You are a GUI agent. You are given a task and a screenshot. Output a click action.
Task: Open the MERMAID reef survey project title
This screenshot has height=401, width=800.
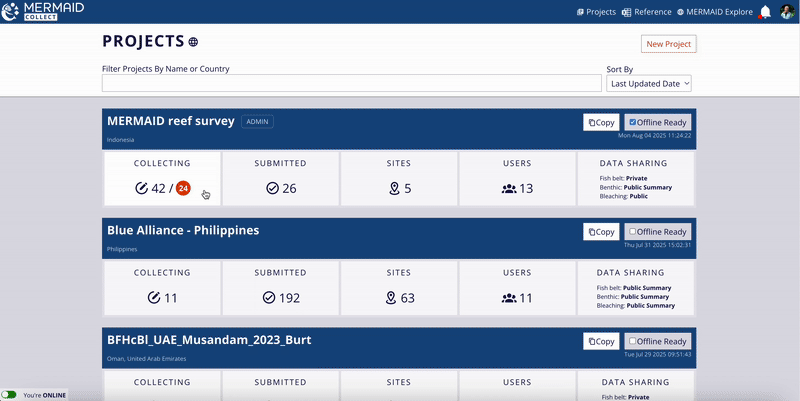[170, 121]
